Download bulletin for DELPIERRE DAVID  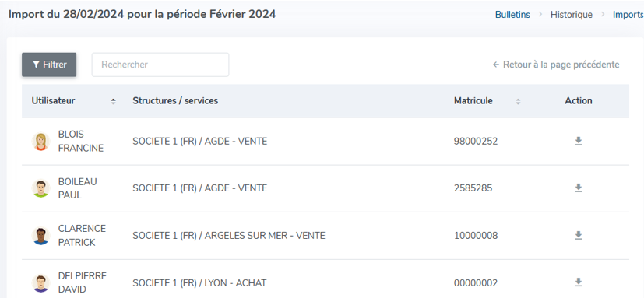(579, 282)
